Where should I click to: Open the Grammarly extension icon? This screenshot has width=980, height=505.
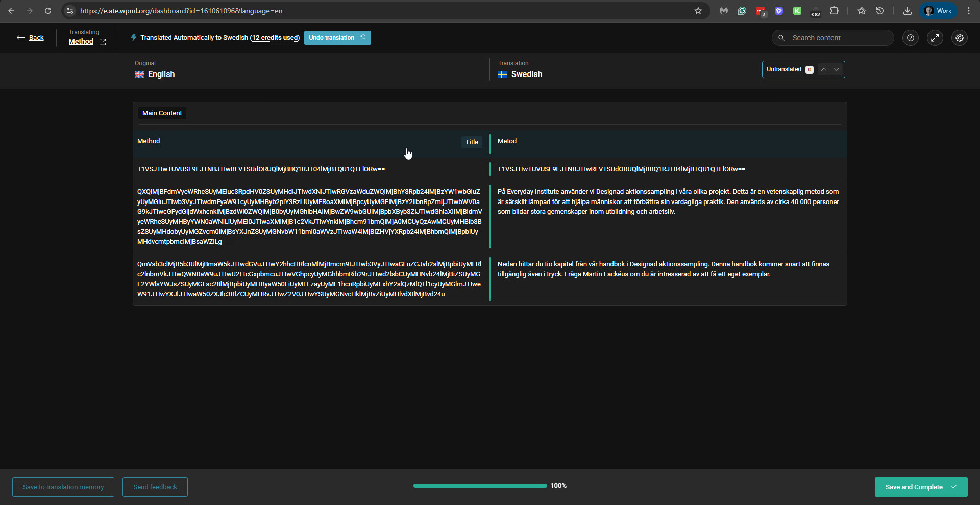[x=742, y=11]
